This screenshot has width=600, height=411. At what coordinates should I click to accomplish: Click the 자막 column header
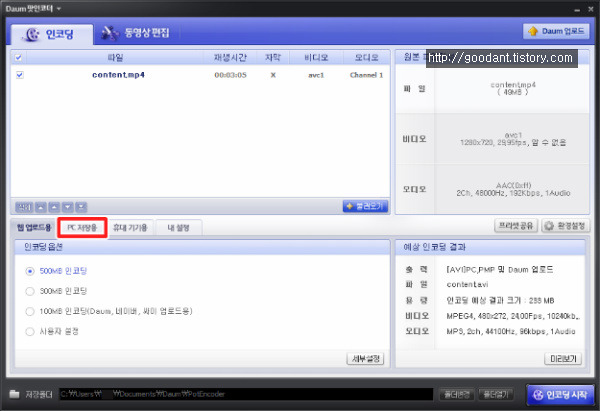[273, 57]
